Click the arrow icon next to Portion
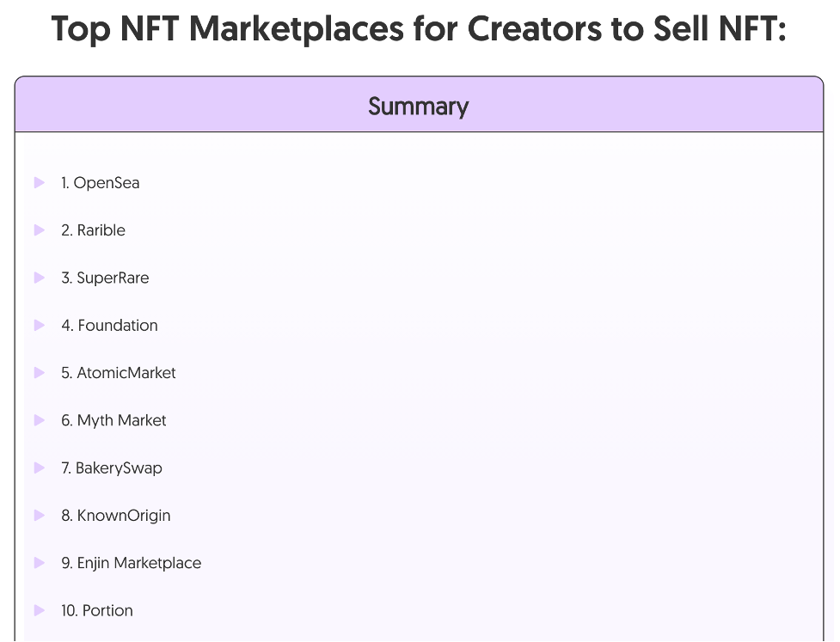Image resolution: width=840 pixels, height=642 pixels. [x=40, y=610]
